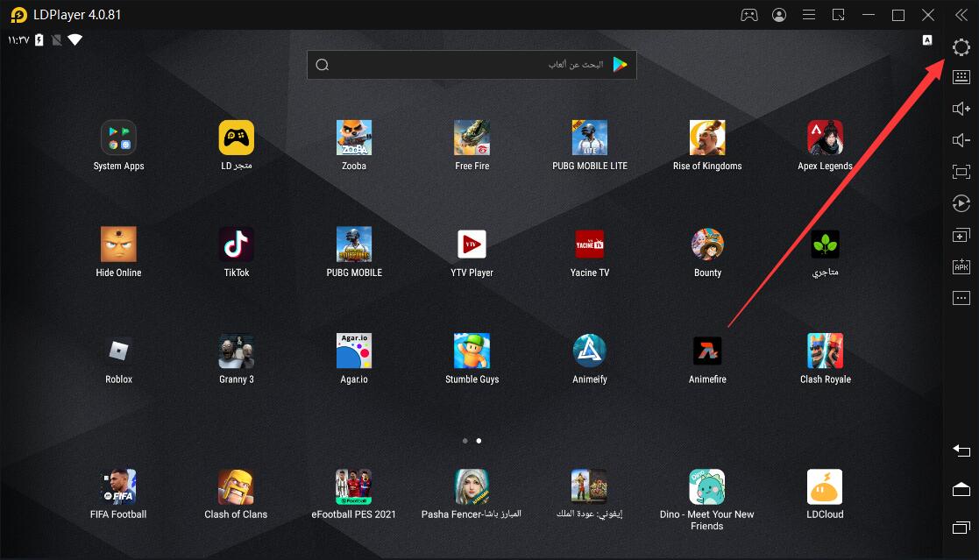Collapse the right sidebar with double chevron
The height and width of the screenshot is (560, 979).
[x=961, y=15]
